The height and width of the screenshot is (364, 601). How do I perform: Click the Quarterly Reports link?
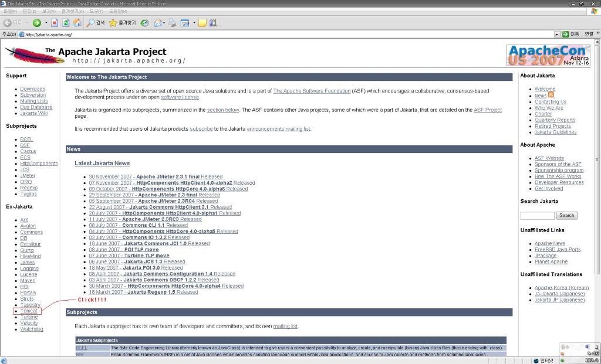tap(555, 120)
